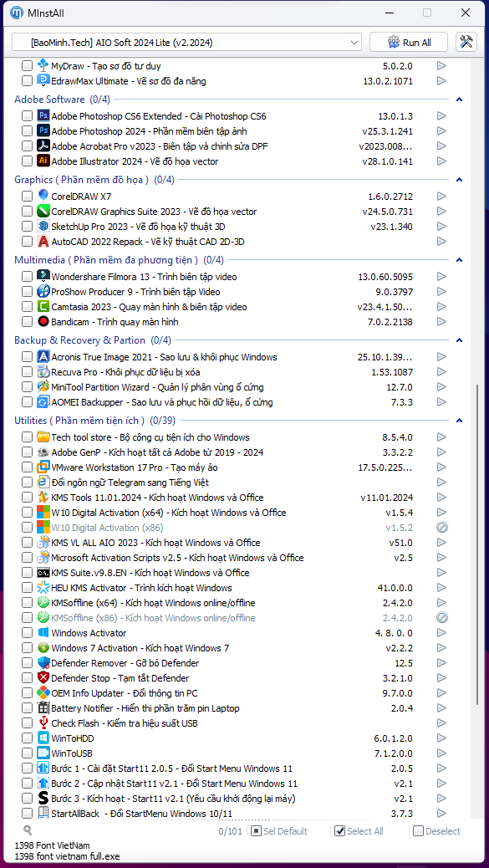Click the vertical scrollbar thumb
Viewport: 489px width, 868px height.
[x=477, y=601]
